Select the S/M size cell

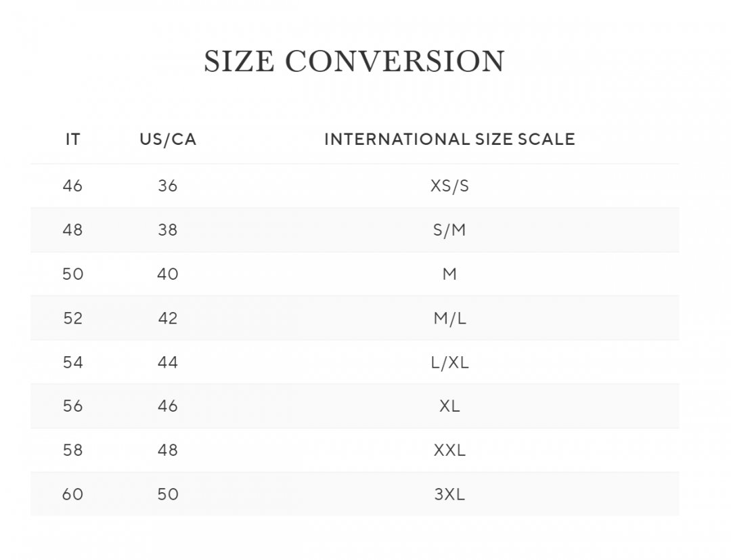pos(449,230)
